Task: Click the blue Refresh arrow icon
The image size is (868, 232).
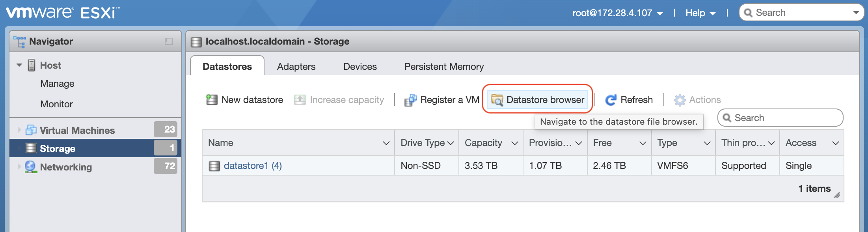Action: [611, 100]
